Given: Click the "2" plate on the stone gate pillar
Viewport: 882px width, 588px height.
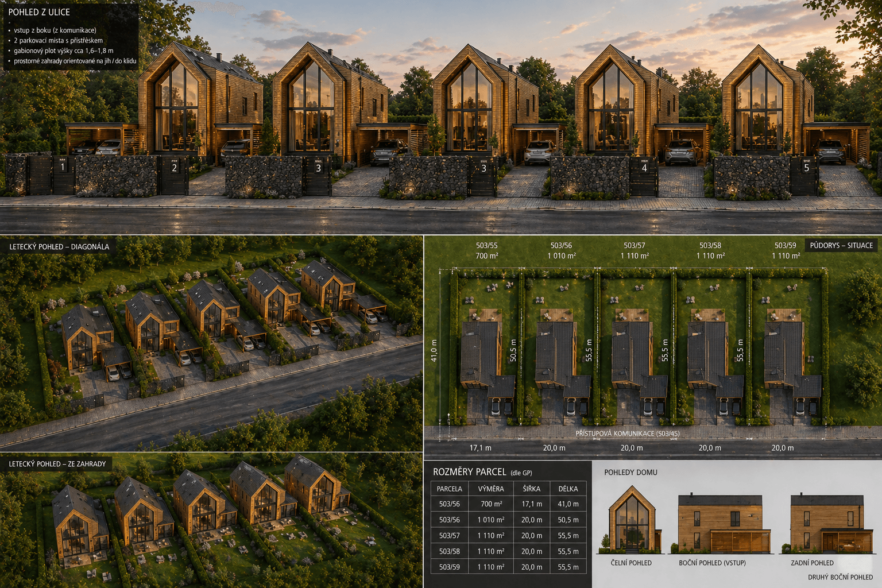Looking at the screenshot, I should tap(173, 168).
